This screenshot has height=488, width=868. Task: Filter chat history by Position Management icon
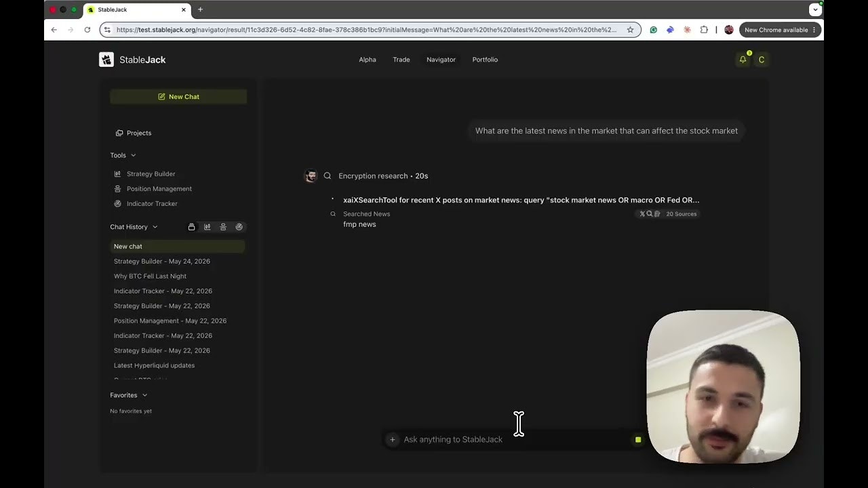click(x=223, y=227)
